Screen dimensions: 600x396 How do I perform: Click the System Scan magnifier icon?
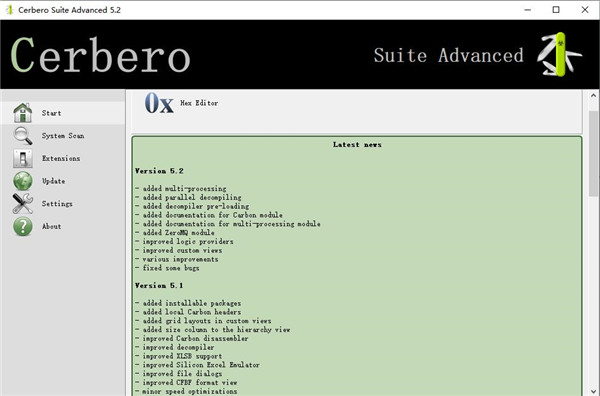coord(23,135)
